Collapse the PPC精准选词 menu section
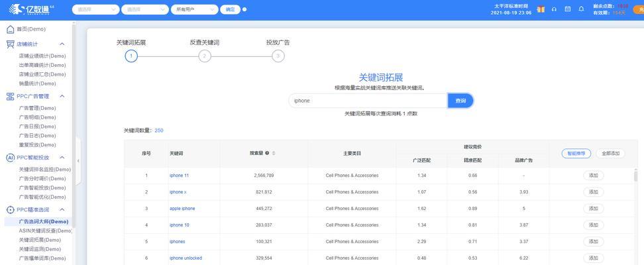 [62, 209]
